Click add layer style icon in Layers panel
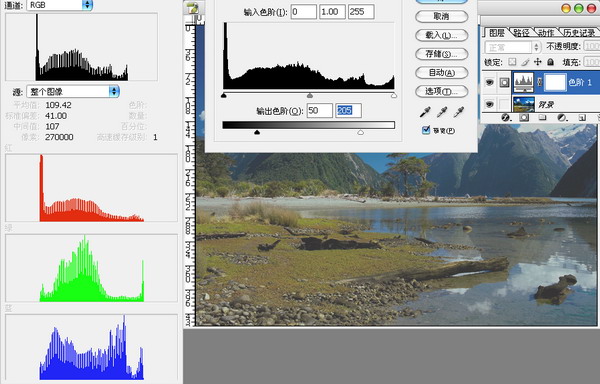 coord(505,117)
